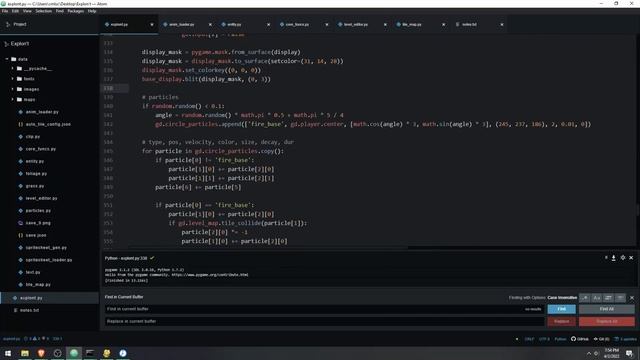Open auto_tile_config.json in the tree
The width and height of the screenshot is (640, 360).
(48, 124)
